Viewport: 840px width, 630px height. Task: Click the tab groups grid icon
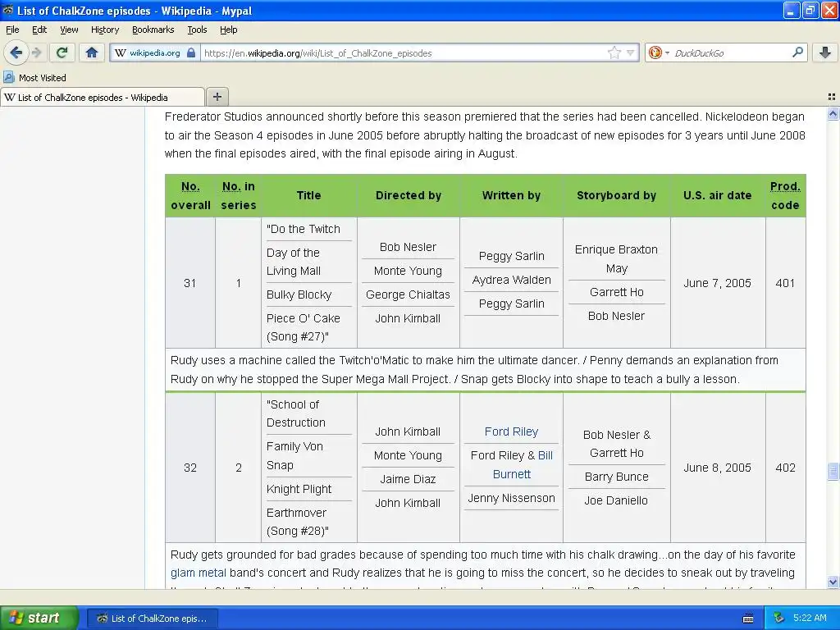pyautogui.click(x=832, y=97)
